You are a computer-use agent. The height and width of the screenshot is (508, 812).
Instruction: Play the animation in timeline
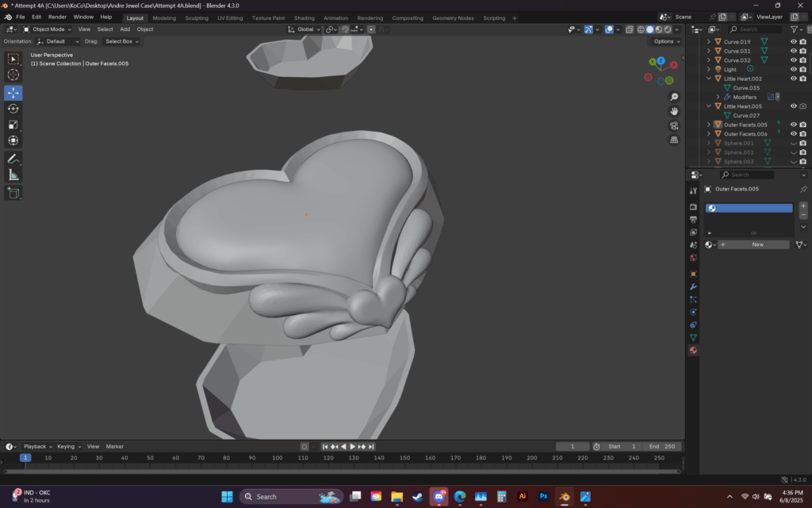tap(352, 447)
